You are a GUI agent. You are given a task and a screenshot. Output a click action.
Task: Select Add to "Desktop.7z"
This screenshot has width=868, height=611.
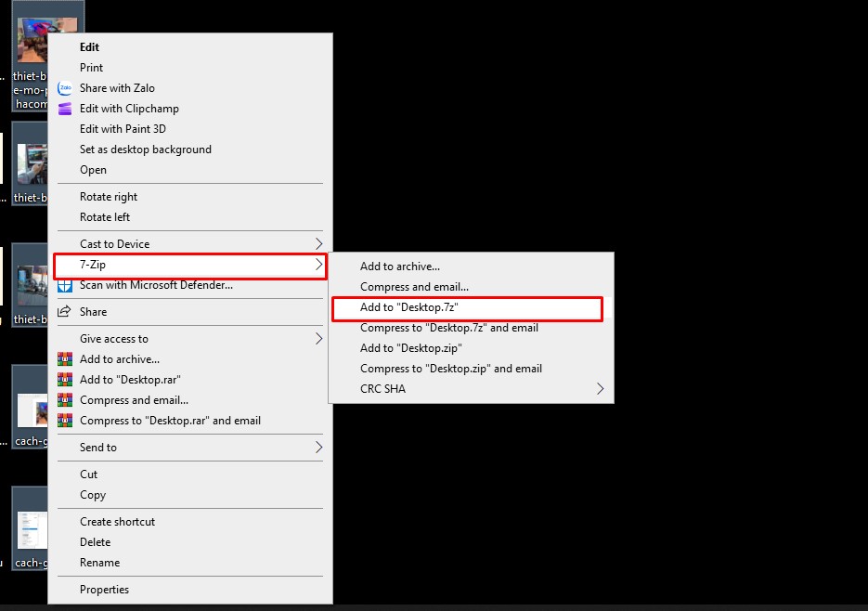(x=471, y=307)
